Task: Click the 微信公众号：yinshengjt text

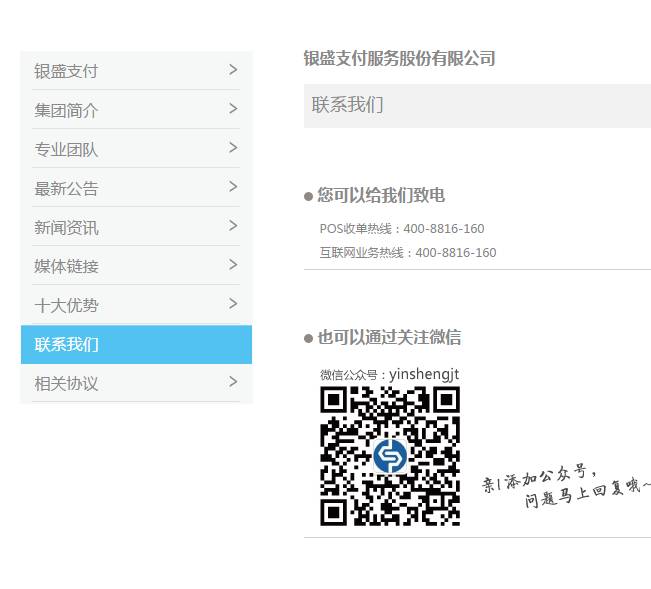Action: pyautogui.click(x=389, y=374)
